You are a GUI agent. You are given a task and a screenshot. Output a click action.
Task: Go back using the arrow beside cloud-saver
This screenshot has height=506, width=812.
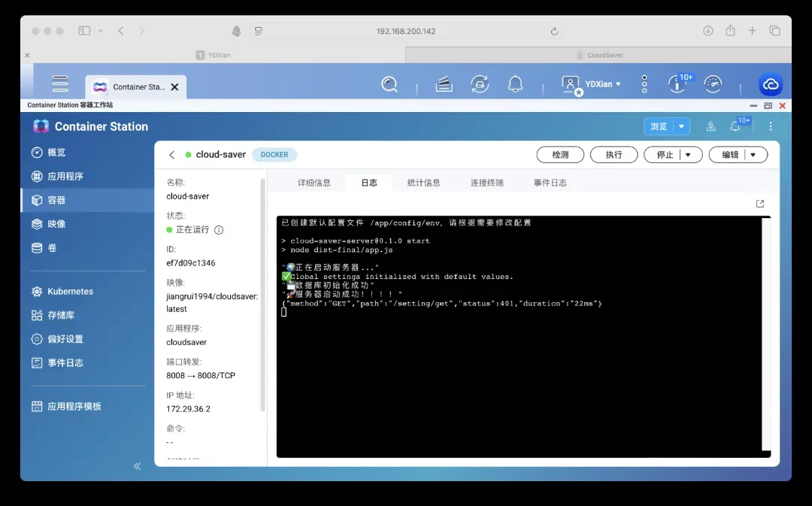tap(172, 155)
